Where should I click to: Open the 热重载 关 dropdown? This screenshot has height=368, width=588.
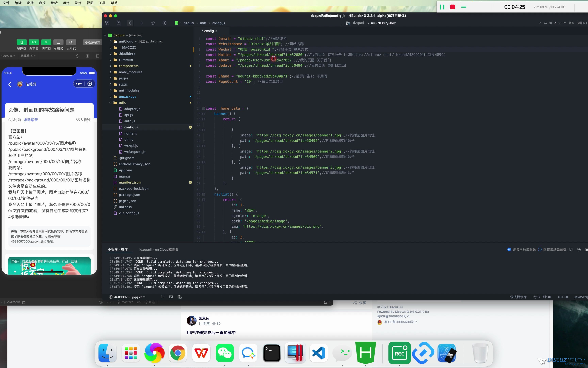coord(28,56)
